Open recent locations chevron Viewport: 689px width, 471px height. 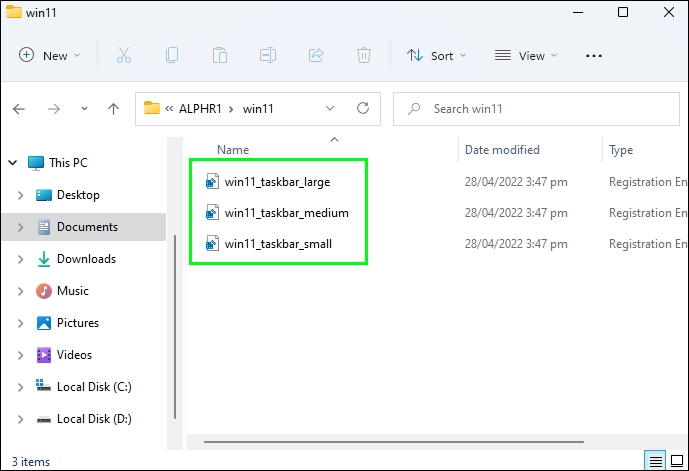[x=84, y=109]
